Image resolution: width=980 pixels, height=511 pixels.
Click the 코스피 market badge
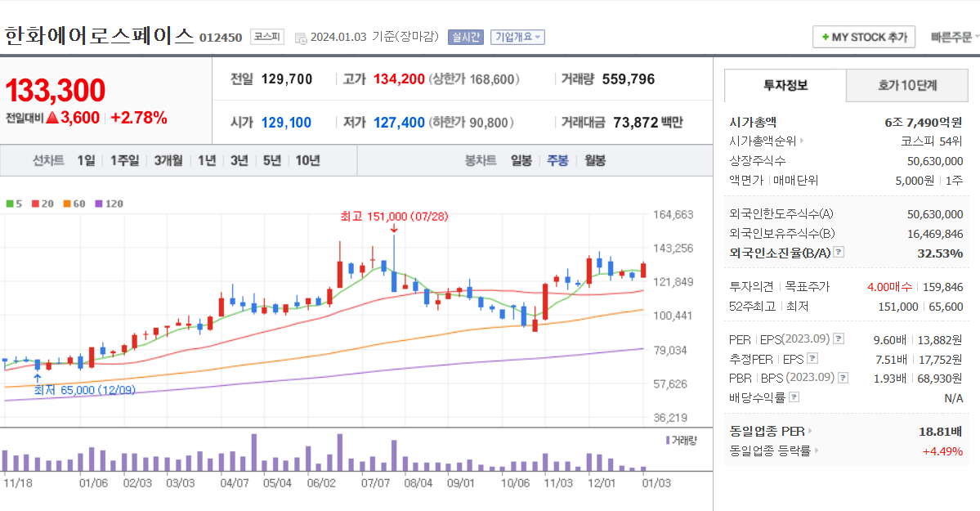pos(267,37)
